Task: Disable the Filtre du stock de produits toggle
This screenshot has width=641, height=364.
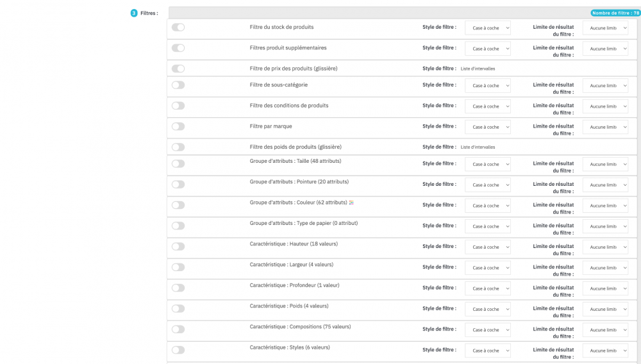Action: click(178, 28)
